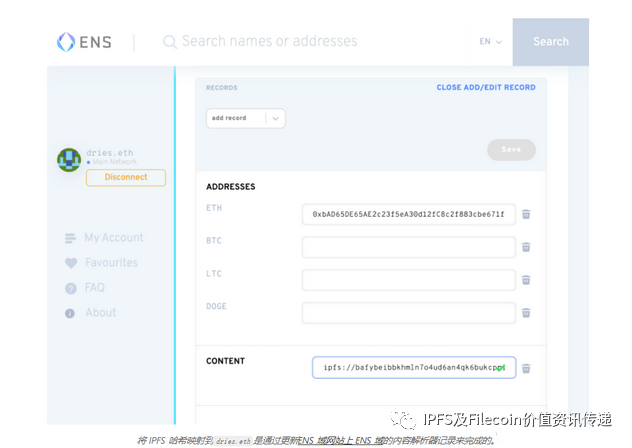Click the DOGE address field

(409, 313)
